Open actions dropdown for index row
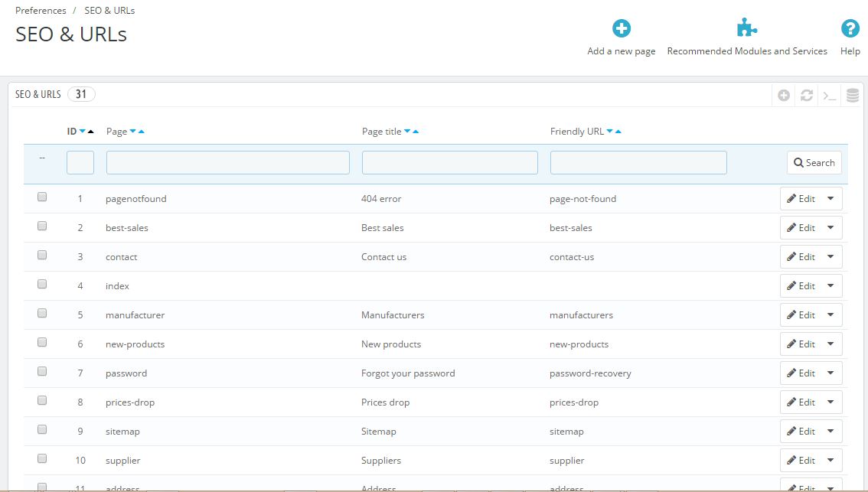Viewport: 868px width, 492px height. [x=831, y=285]
